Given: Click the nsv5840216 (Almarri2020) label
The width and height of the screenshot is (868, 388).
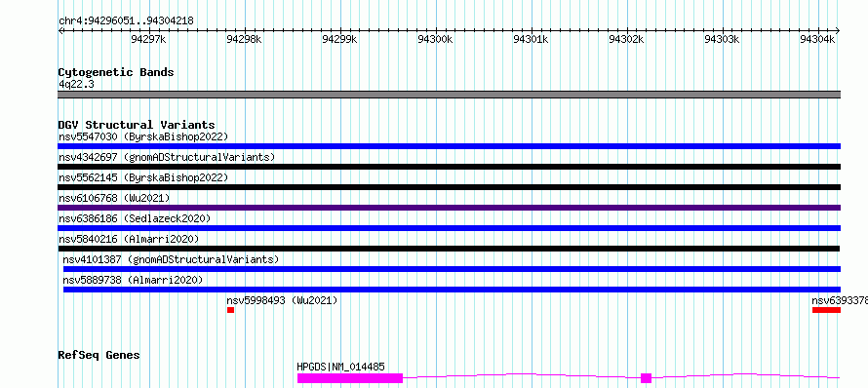Looking at the screenshot, I should pyautogui.click(x=129, y=239).
